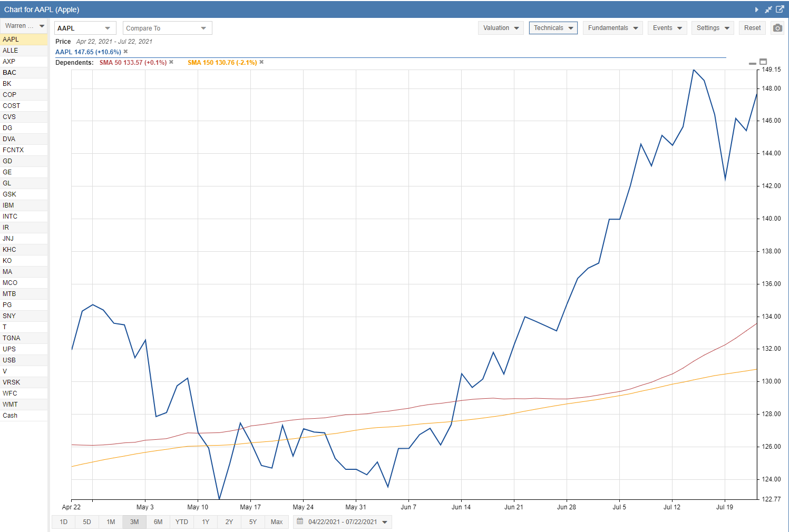Click the Reset button
The image size is (789, 532).
click(x=752, y=28)
